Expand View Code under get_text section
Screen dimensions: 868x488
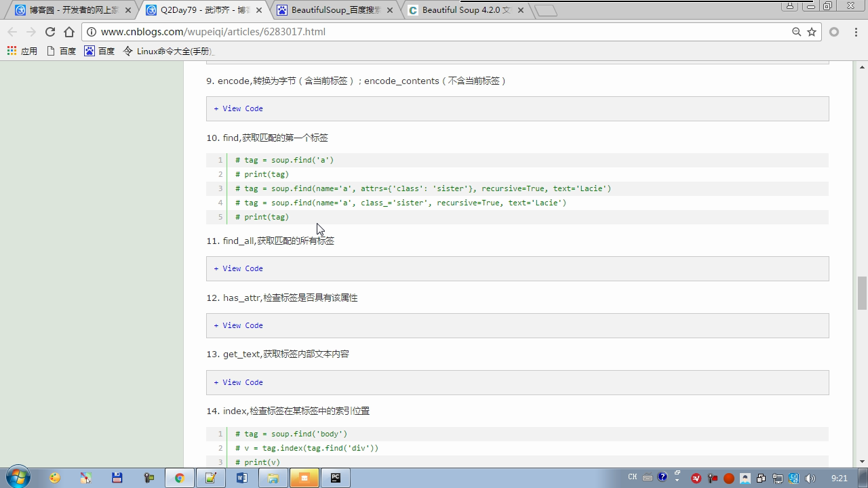[239, 382]
